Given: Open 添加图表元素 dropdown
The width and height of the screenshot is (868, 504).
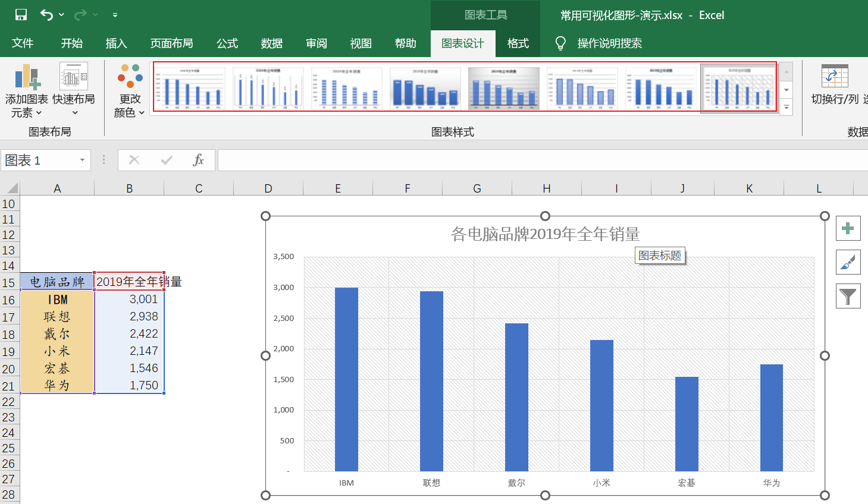Looking at the screenshot, I should click(x=26, y=91).
